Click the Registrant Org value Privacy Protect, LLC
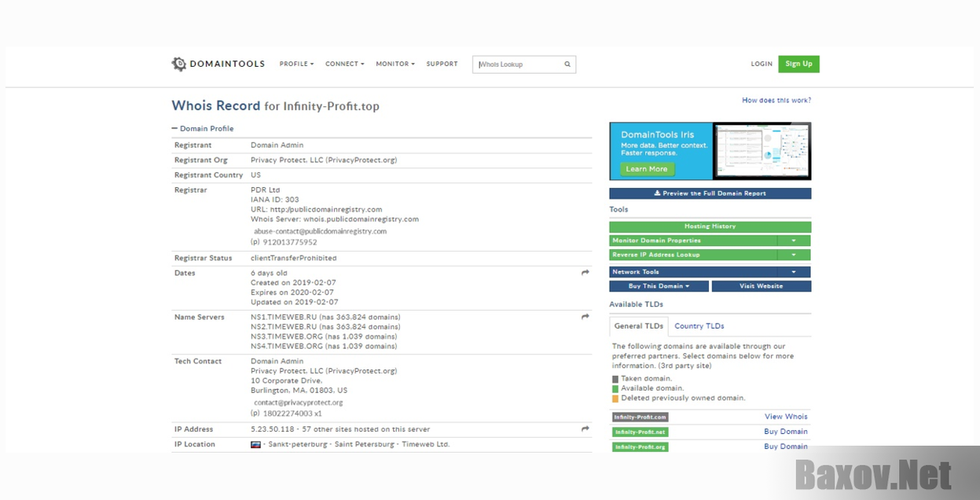This screenshot has height=500, width=980. point(324,160)
